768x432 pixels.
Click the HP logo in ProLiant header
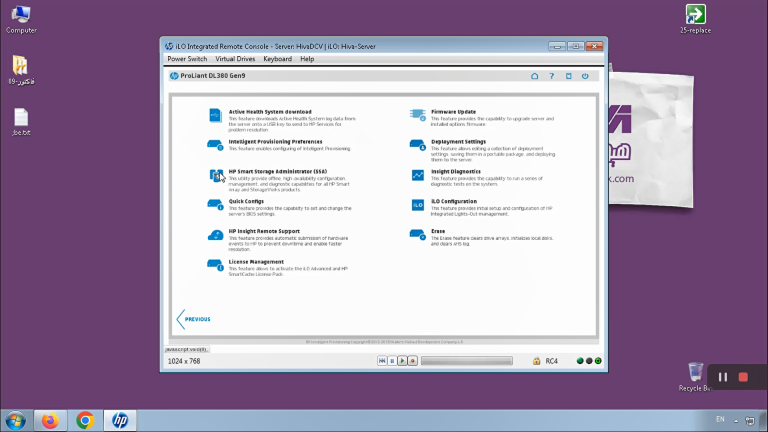[x=174, y=76]
